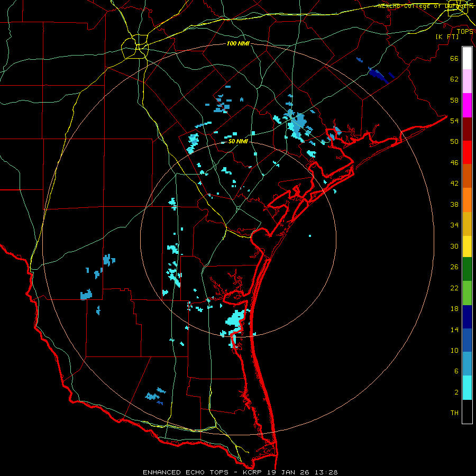Click the light orange legend swatch
This screenshot has width=476, height=476.
pos(467,200)
